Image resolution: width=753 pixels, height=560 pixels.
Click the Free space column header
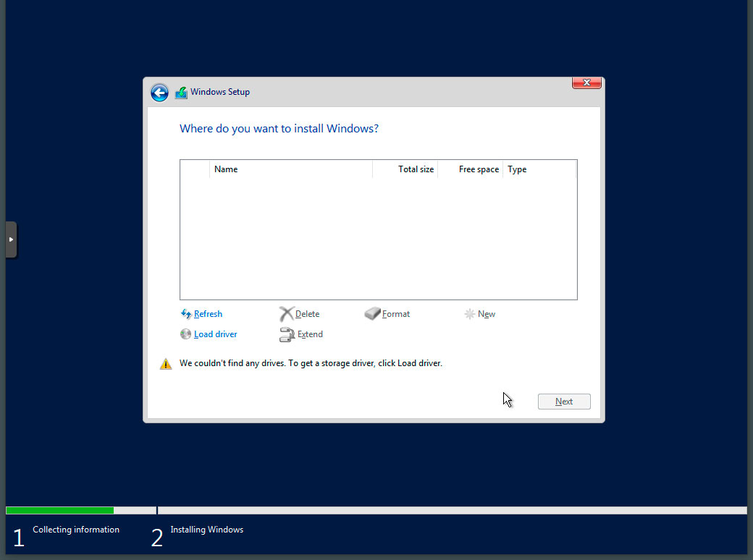click(x=478, y=169)
